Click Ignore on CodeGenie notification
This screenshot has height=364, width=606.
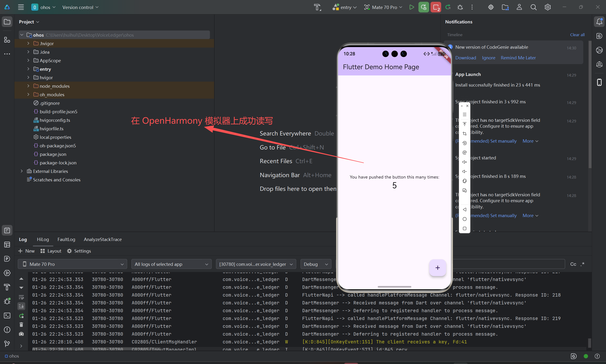click(x=488, y=58)
